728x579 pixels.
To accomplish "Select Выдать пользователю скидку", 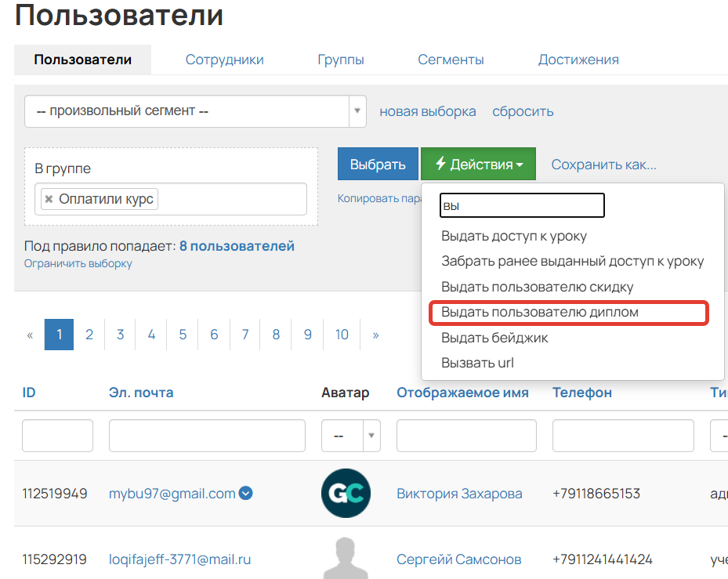I will coord(537,287).
